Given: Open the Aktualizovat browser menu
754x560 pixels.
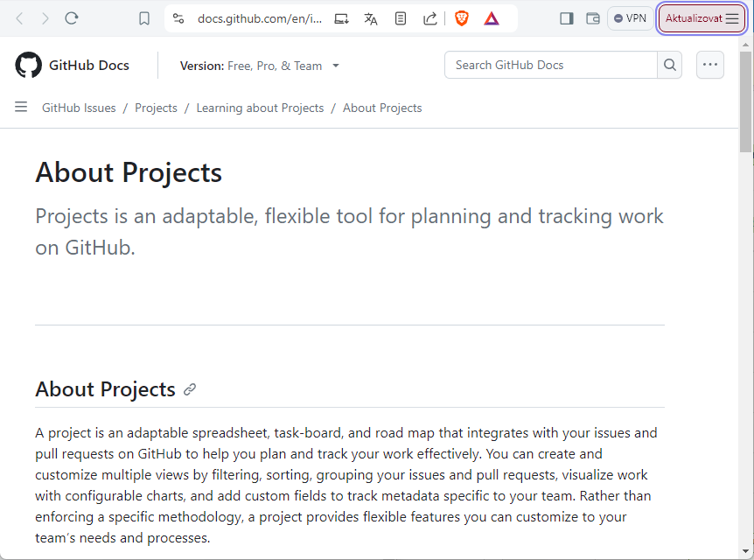Looking at the screenshot, I should point(702,17).
